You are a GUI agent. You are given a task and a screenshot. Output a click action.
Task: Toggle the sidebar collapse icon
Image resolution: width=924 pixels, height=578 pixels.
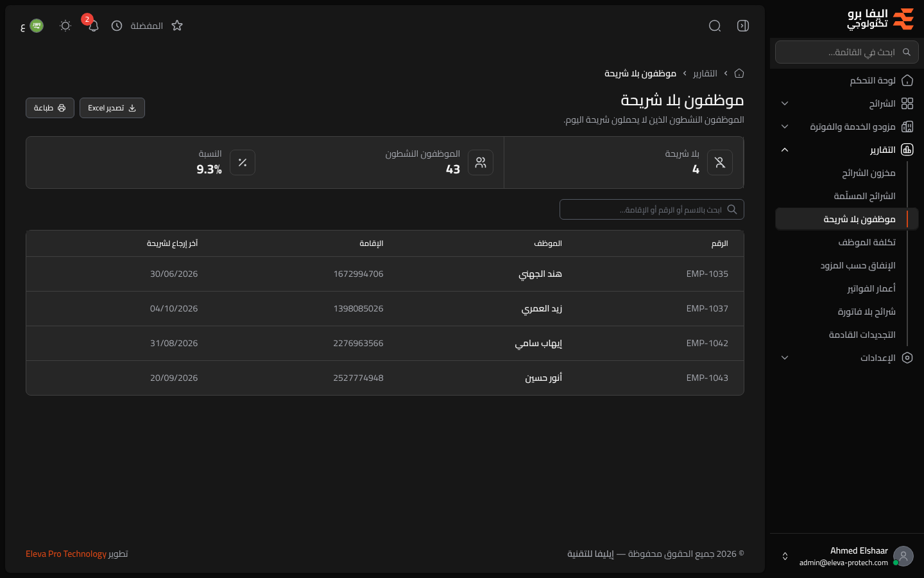coord(743,26)
